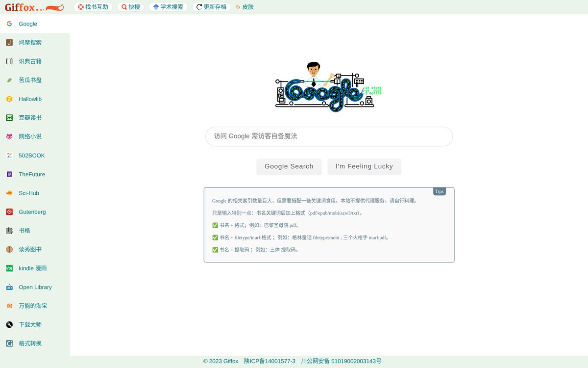
Task: Click the © 2023 Giffox footer text
Action: 221,361
